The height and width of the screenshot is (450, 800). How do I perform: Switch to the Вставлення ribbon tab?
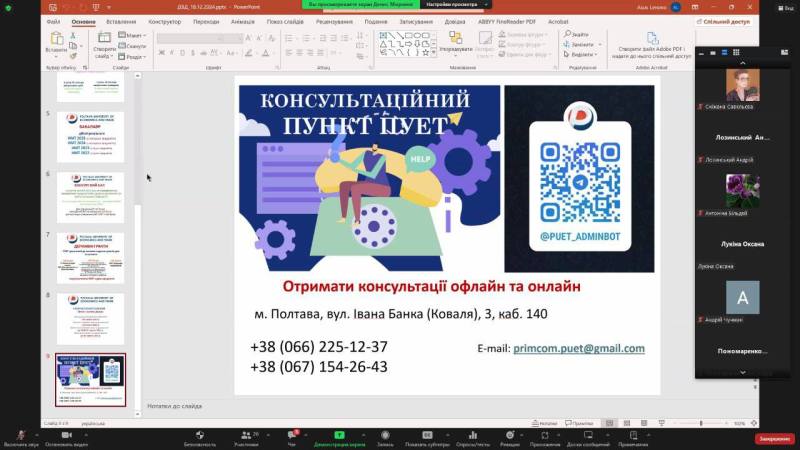120,20
